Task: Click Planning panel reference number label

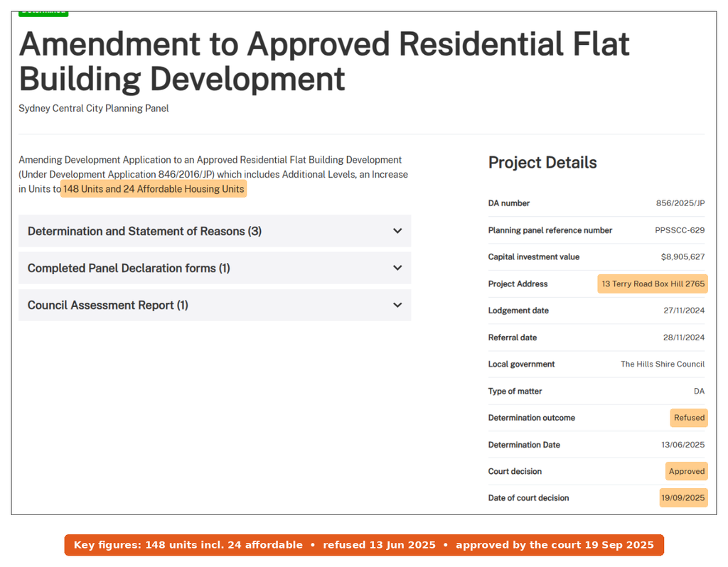Action: [x=550, y=230]
